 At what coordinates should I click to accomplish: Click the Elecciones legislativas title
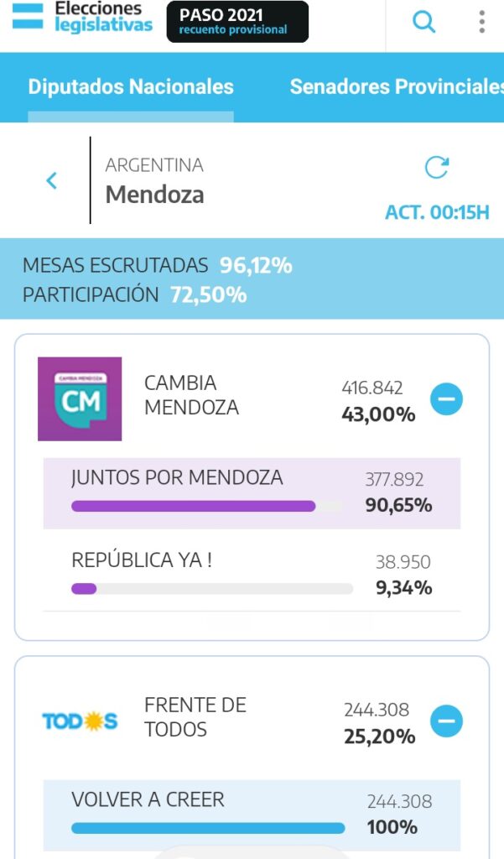click(103, 17)
